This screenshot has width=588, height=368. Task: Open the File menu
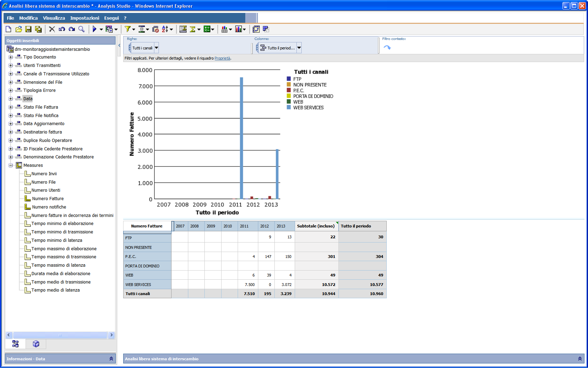tap(10, 18)
